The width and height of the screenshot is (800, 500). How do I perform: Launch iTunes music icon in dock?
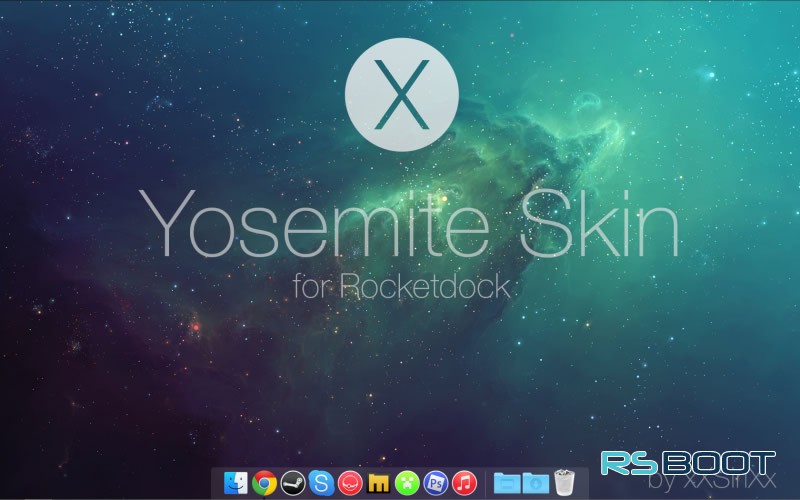[464, 483]
